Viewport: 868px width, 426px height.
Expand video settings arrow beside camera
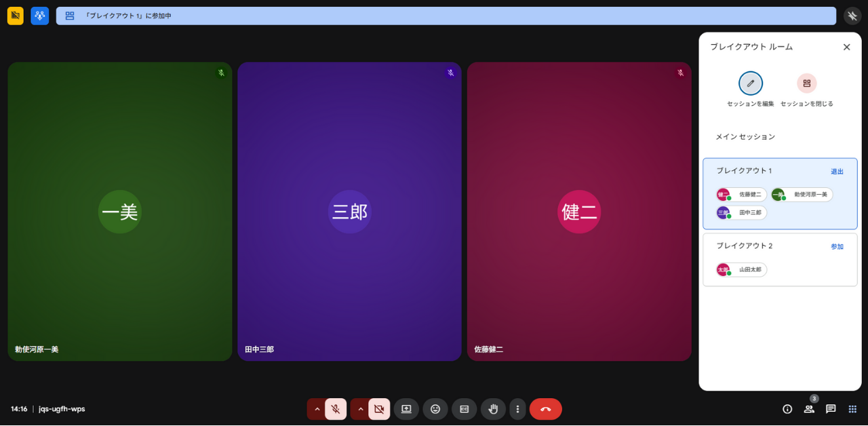pos(360,409)
